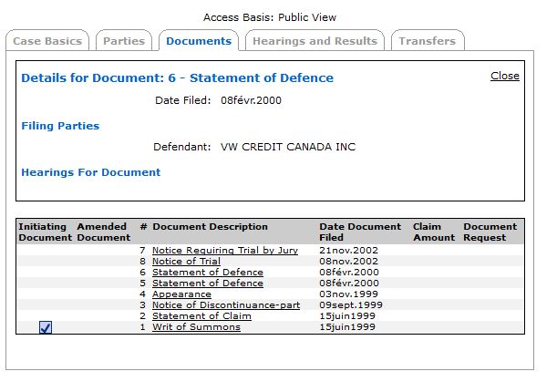Open document 6 Statement of Defence link

pyautogui.click(x=208, y=273)
